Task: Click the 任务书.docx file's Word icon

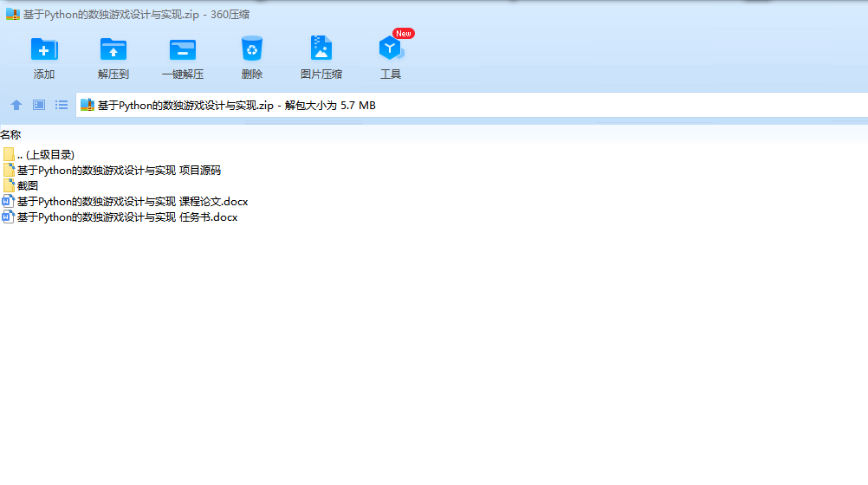Action: point(8,217)
